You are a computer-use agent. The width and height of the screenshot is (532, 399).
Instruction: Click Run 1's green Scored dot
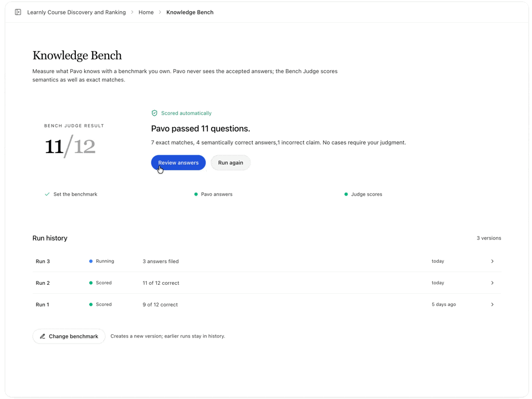90,304
